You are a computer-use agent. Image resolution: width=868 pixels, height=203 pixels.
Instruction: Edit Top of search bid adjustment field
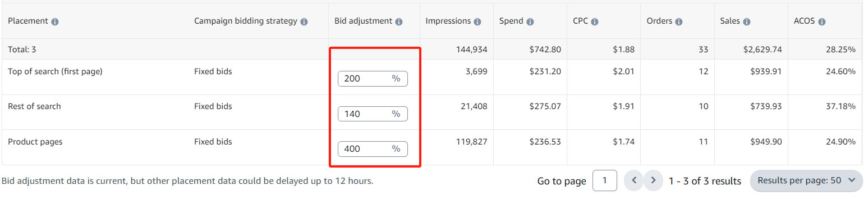click(373, 79)
